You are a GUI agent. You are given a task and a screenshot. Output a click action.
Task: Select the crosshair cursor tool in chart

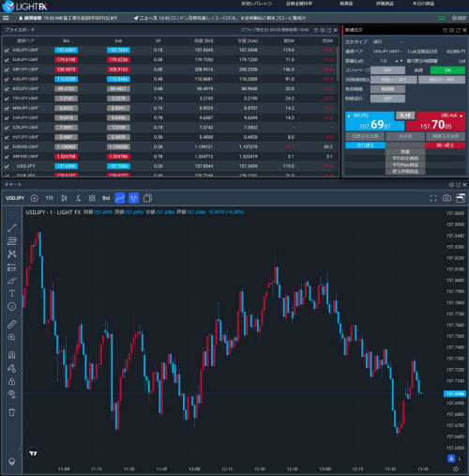12,215
